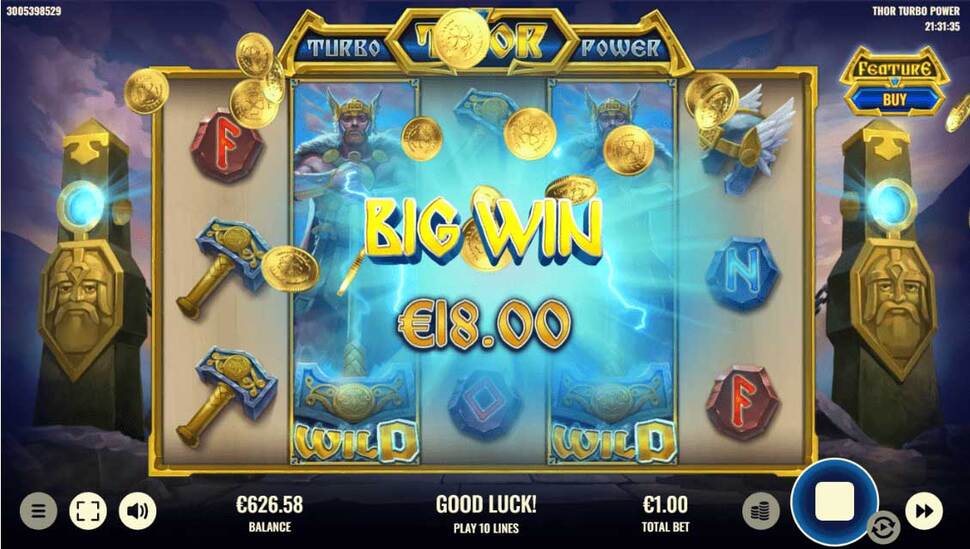Toggle the autoplay circular arrows icon
This screenshot has width=970, height=549.
[883, 528]
